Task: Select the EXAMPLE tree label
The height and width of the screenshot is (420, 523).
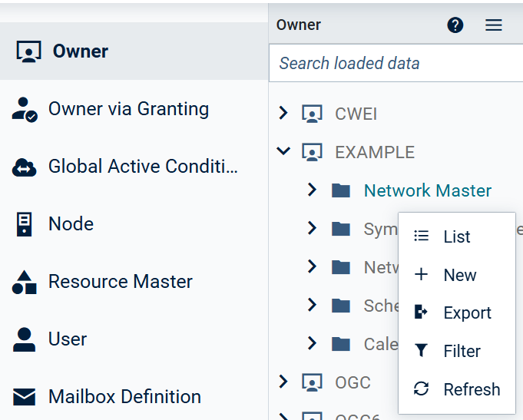Action: pos(375,153)
